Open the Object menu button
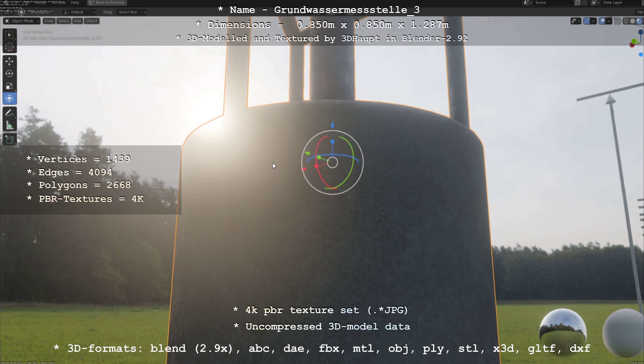 (91, 21)
